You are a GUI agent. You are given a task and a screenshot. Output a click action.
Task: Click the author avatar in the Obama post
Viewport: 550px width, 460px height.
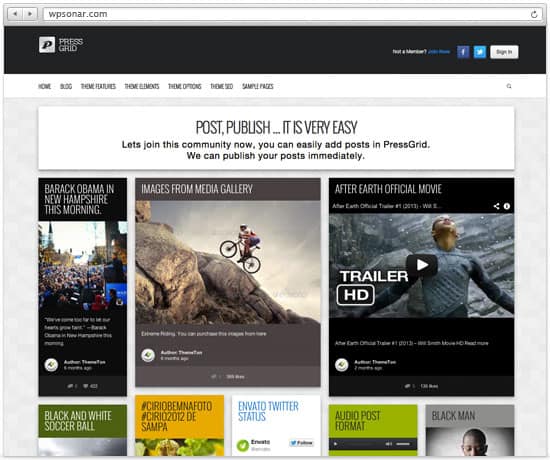(x=51, y=365)
